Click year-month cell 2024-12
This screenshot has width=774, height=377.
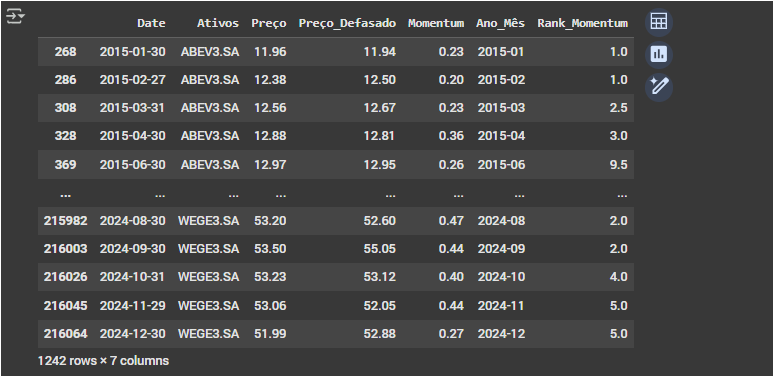click(x=501, y=334)
